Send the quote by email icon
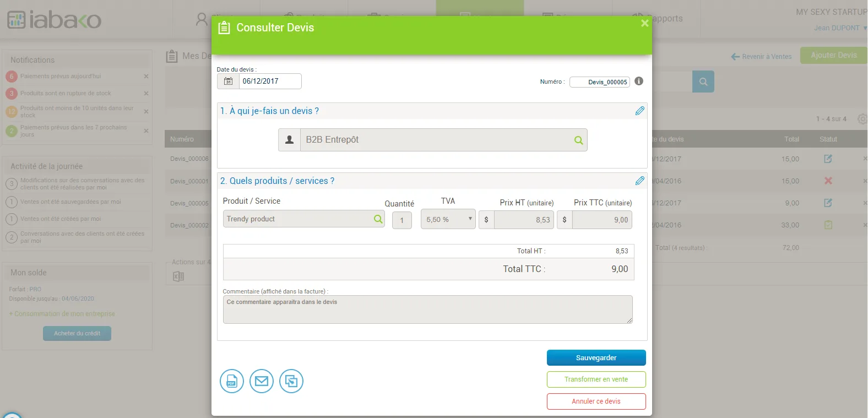868x418 pixels. pos(262,381)
